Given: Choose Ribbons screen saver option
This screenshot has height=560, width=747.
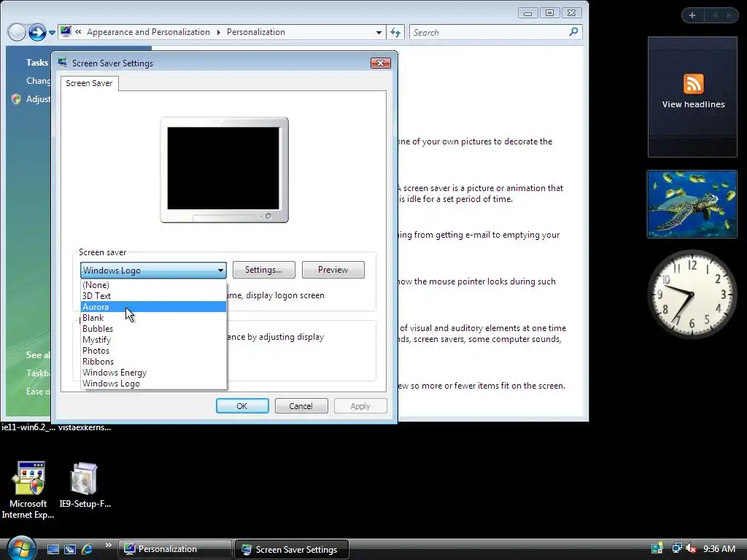Looking at the screenshot, I should tap(153, 362).
